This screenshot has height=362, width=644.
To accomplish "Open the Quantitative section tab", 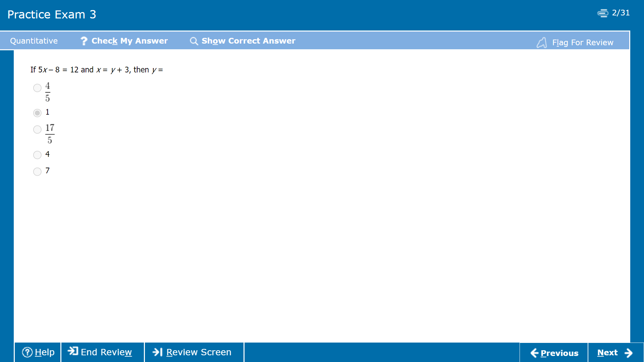I will 34,41.
